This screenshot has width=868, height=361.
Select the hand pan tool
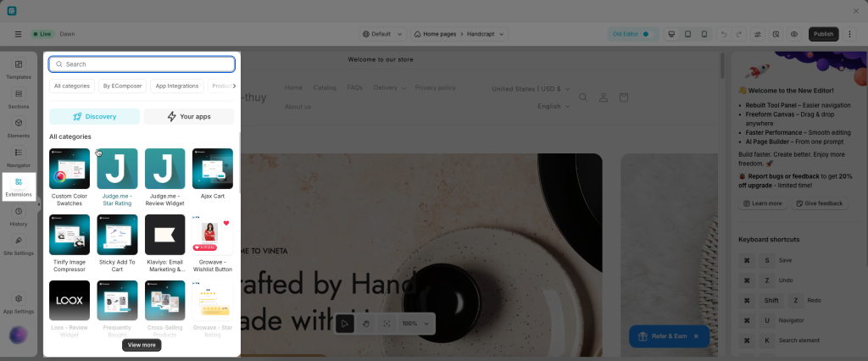pos(366,324)
